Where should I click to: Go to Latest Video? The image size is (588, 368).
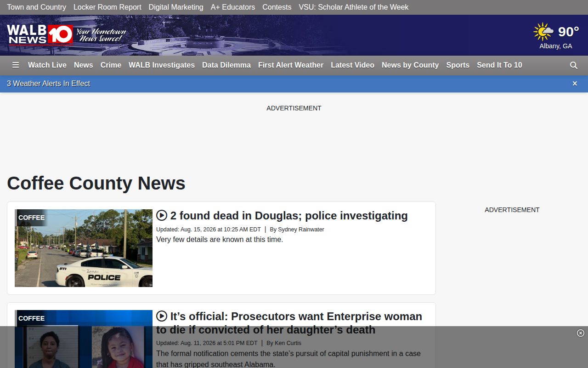click(352, 65)
